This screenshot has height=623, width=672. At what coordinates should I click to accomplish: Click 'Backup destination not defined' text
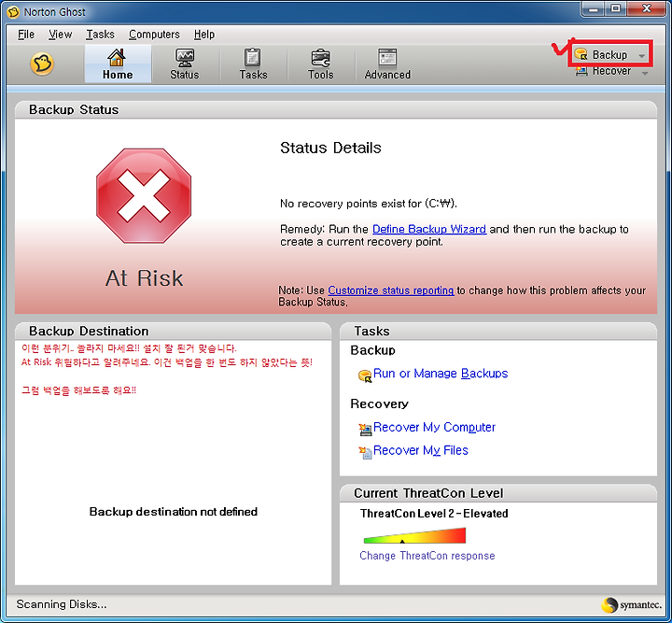point(174,512)
